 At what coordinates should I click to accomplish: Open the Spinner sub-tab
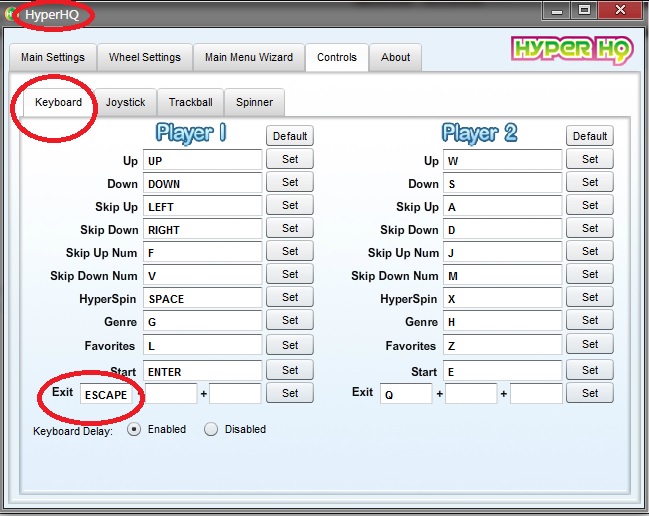click(255, 102)
